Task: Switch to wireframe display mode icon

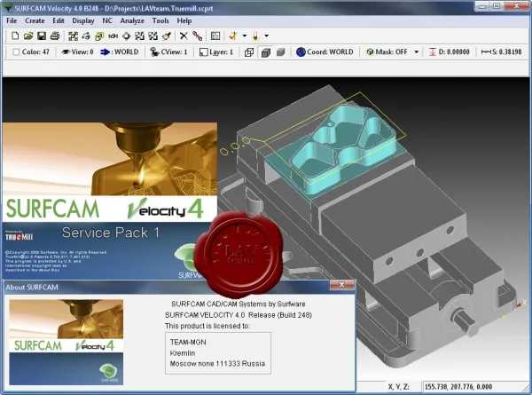Action: point(249,52)
